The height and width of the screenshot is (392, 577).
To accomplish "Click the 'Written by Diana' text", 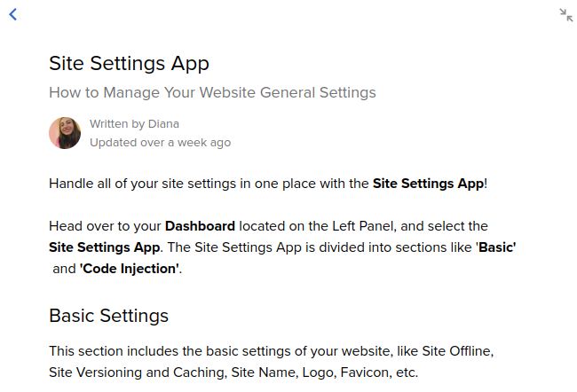I will (x=134, y=124).
